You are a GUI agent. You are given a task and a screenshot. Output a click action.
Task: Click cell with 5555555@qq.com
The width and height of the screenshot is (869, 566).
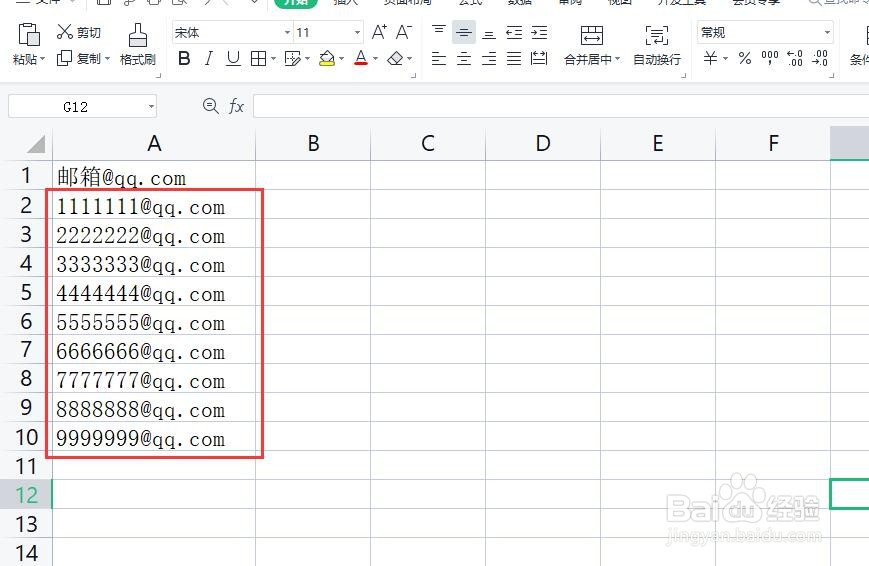click(154, 322)
